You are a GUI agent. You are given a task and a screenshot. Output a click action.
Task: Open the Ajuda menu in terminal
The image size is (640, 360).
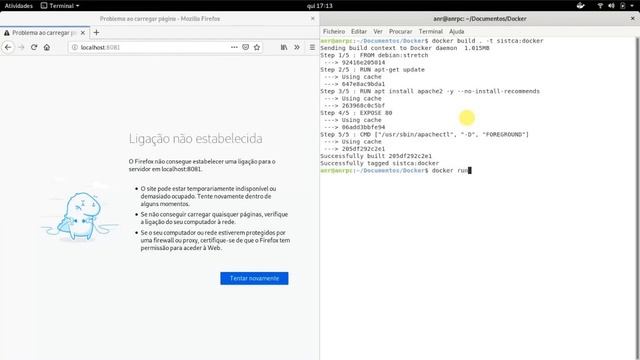(456, 31)
